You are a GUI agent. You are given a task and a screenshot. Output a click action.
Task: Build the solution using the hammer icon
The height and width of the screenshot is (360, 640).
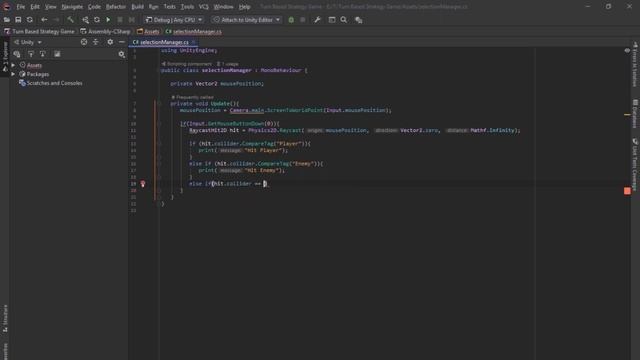point(71,20)
